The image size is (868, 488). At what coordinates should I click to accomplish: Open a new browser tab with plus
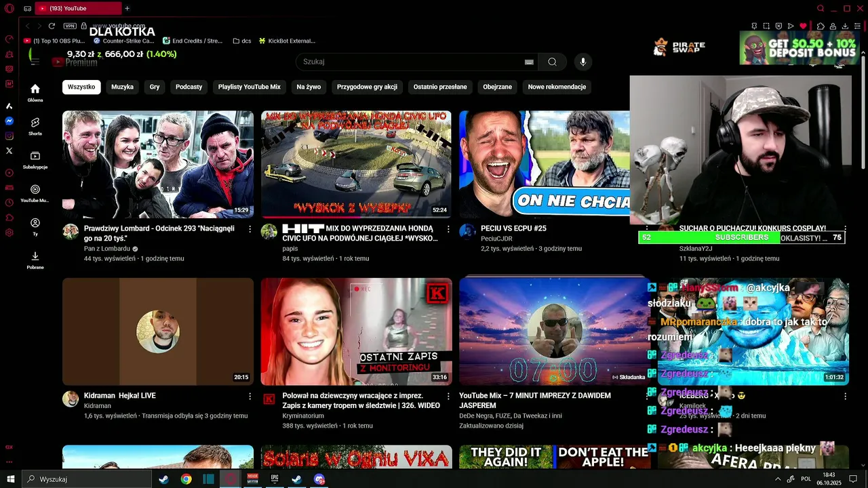[127, 8]
